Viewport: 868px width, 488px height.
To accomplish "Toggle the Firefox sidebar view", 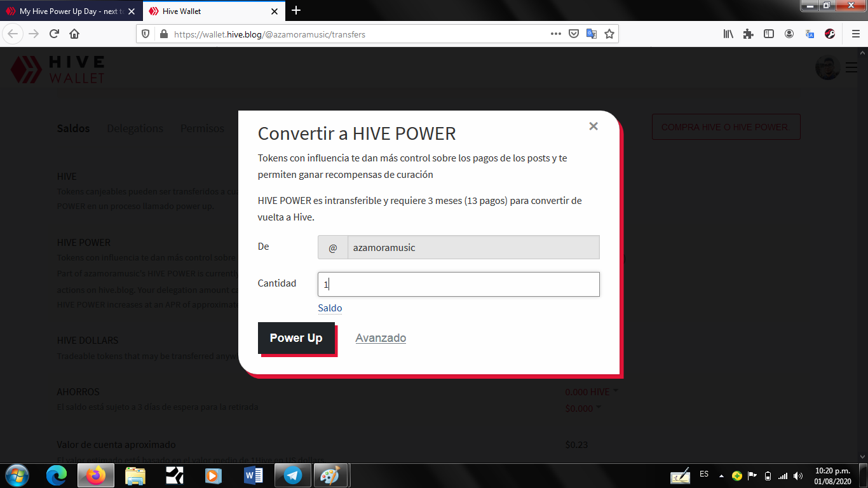I will pos(769,34).
